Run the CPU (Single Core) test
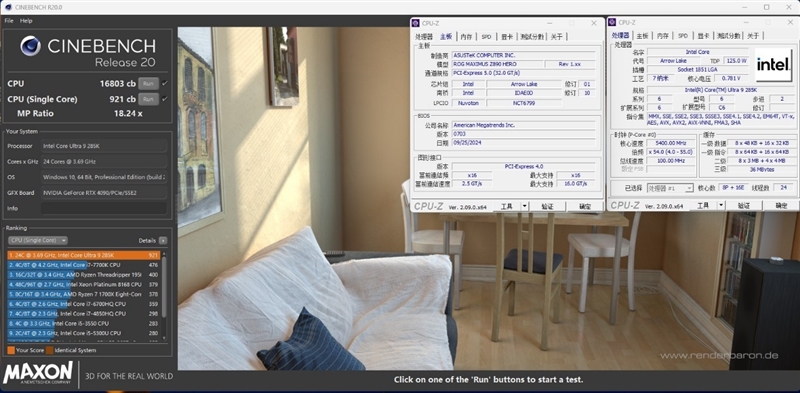 point(148,99)
